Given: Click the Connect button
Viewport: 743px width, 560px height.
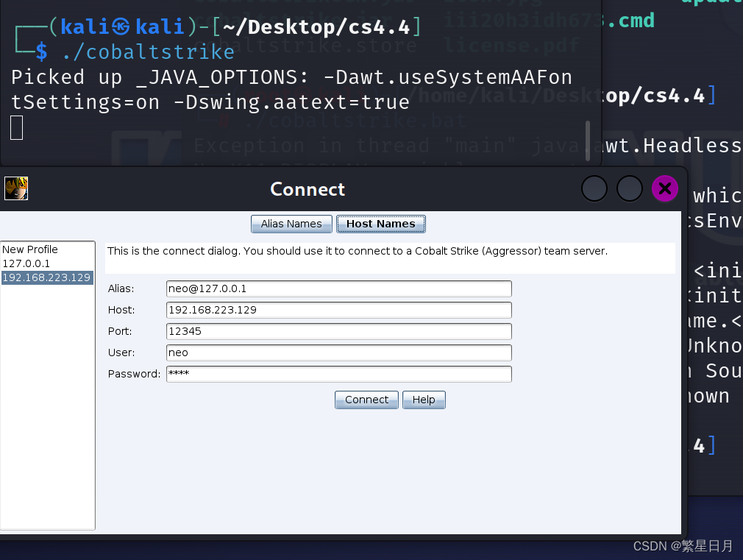Looking at the screenshot, I should (x=366, y=400).
